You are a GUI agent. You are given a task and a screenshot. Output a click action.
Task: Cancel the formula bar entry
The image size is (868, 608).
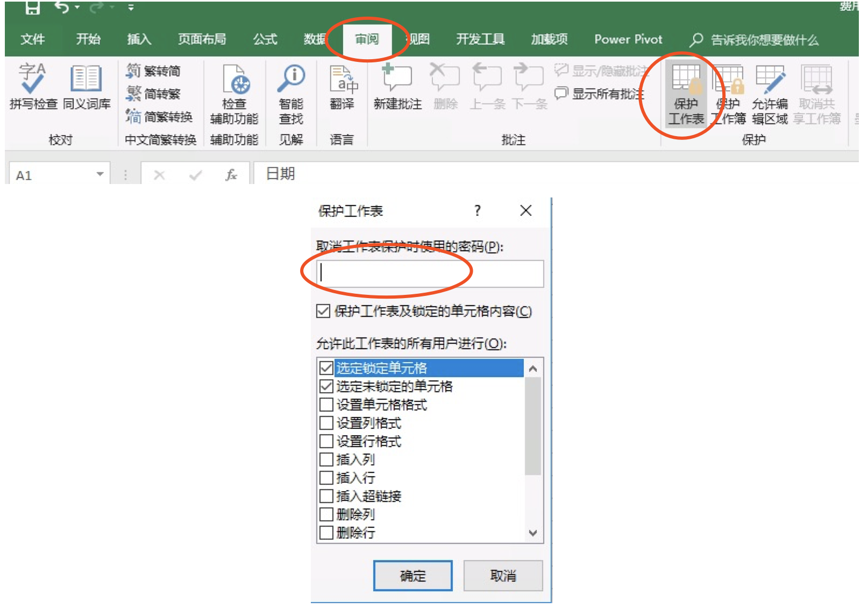pos(159,175)
